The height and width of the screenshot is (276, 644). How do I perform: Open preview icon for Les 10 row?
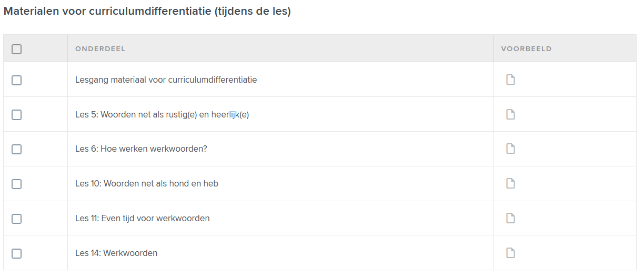(510, 183)
